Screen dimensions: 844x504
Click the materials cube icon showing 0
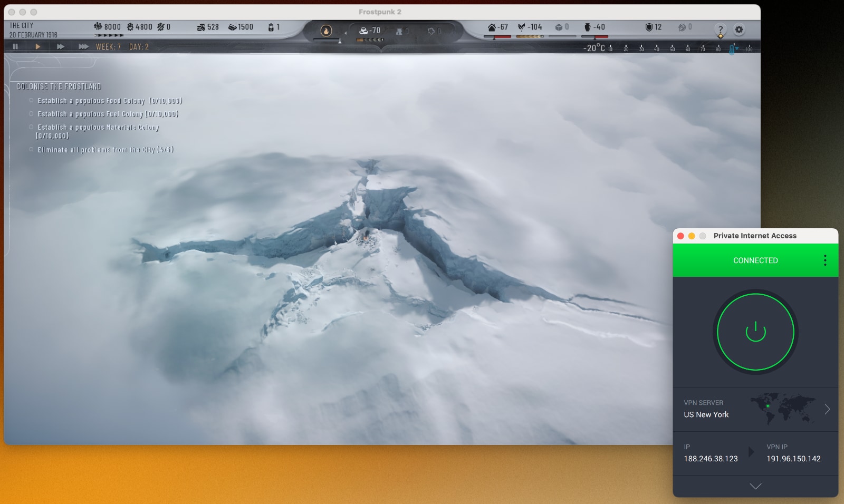click(559, 27)
